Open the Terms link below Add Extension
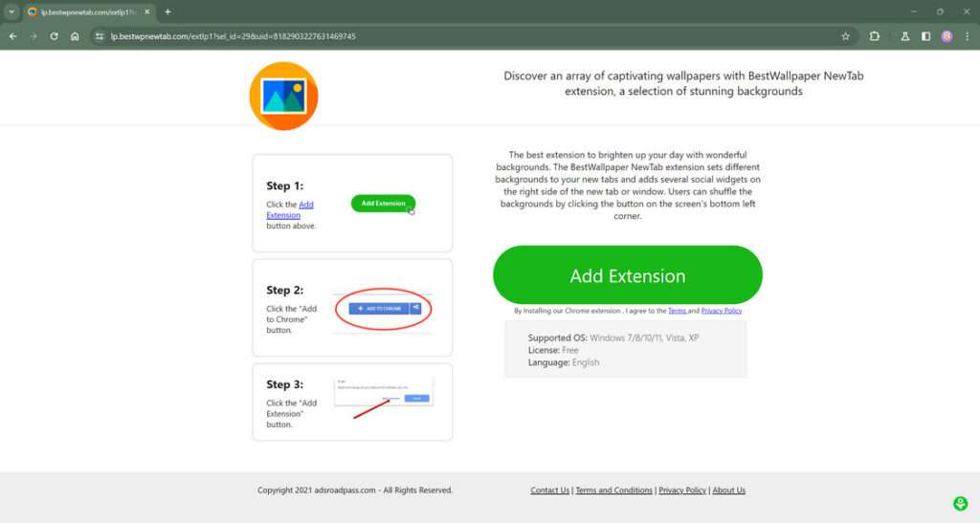This screenshot has width=980, height=523. (677, 311)
